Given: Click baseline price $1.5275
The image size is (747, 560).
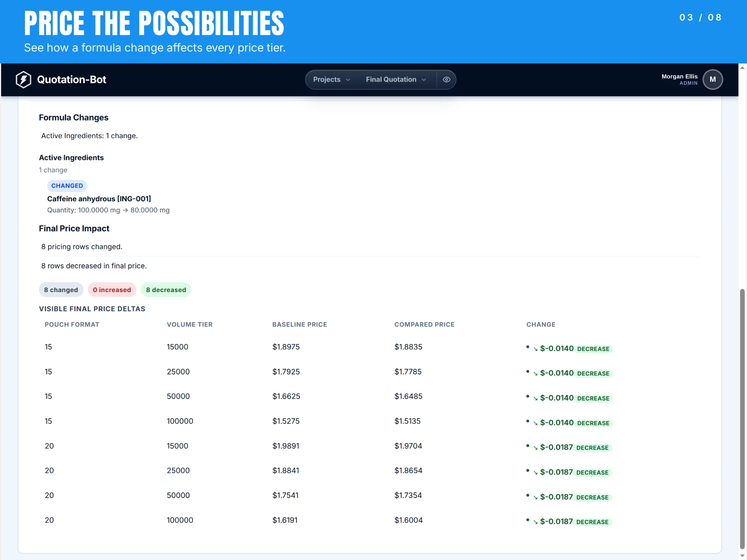Looking at the screenshot, I should 286,421.
